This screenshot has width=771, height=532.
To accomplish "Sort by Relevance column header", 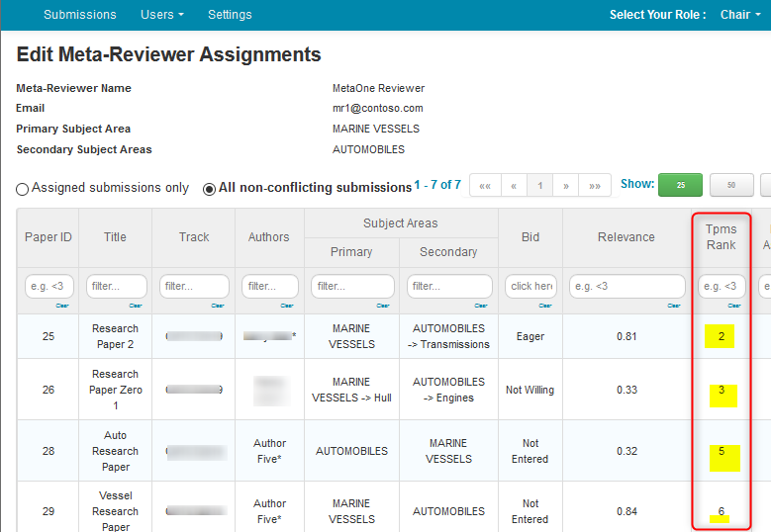I will click(626, 237).
